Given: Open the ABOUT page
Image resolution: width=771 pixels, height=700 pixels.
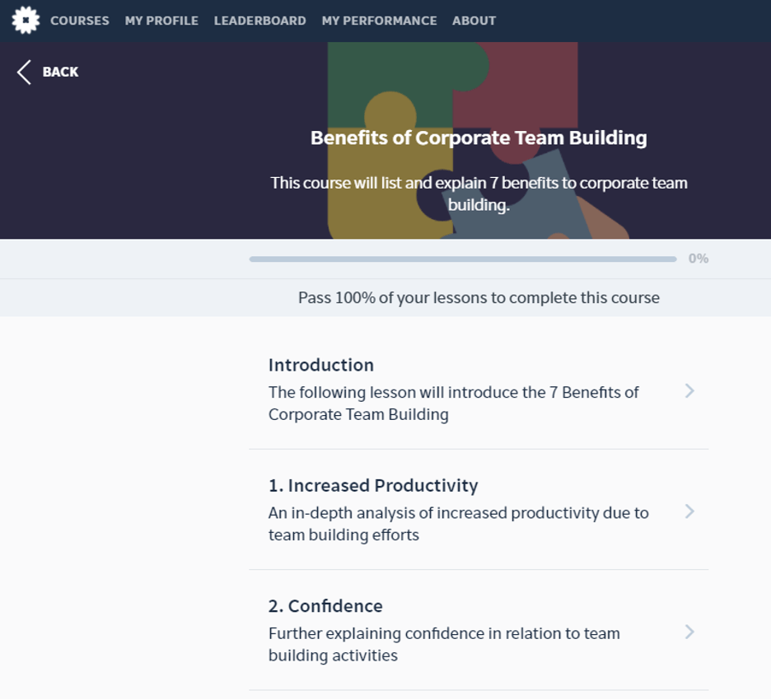Looking at the screenshot, I should 474,21.
